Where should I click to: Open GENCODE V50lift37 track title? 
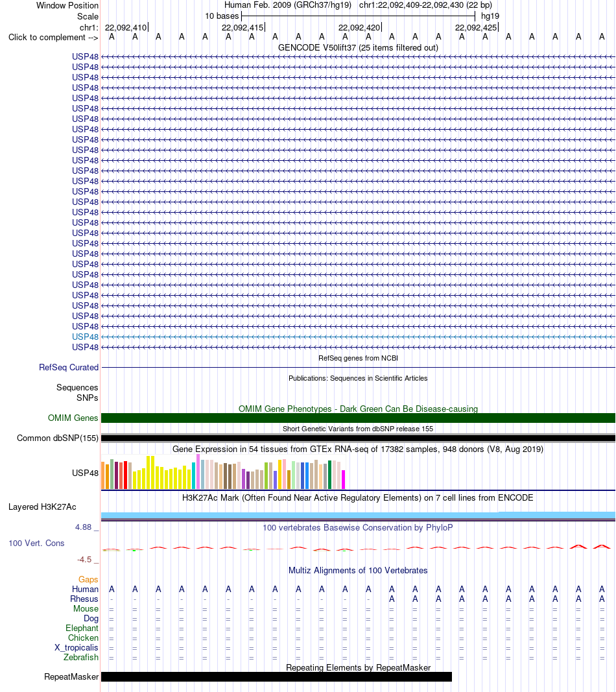[x=358, y=47]
